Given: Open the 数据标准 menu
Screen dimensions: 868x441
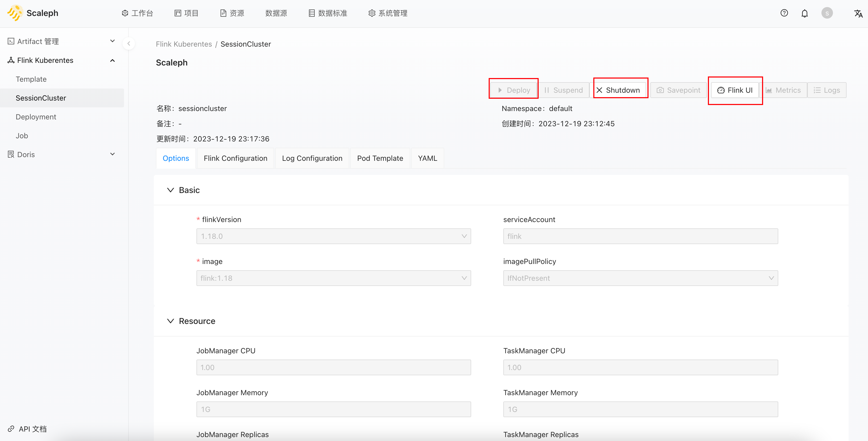Looking at the screenshot, I should click(328, 13).
